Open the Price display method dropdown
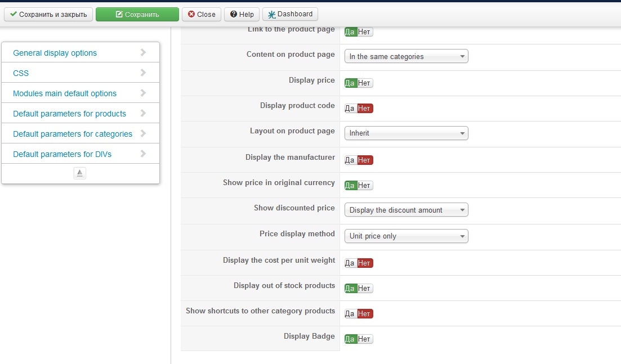 tap(406, 236)
